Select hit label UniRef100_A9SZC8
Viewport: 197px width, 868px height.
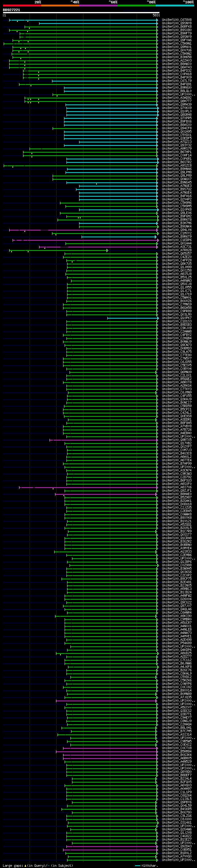pos(177,165)
